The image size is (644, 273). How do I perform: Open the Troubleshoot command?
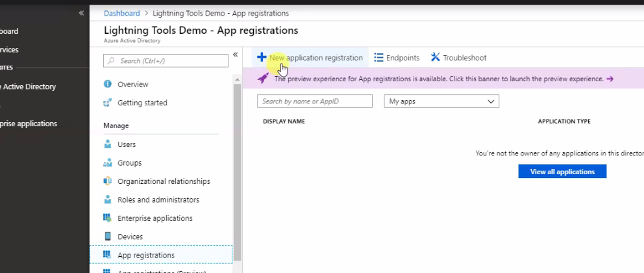click(459, 58)
